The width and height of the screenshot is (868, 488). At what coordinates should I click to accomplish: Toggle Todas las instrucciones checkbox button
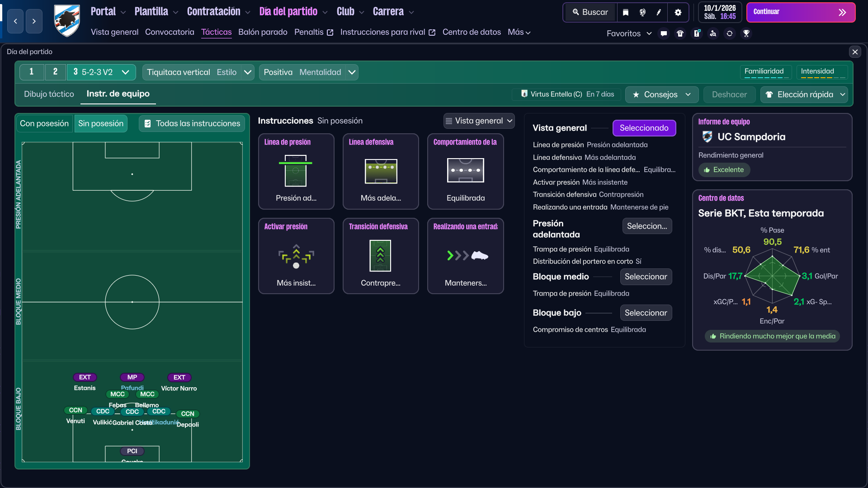click(192, 123)
